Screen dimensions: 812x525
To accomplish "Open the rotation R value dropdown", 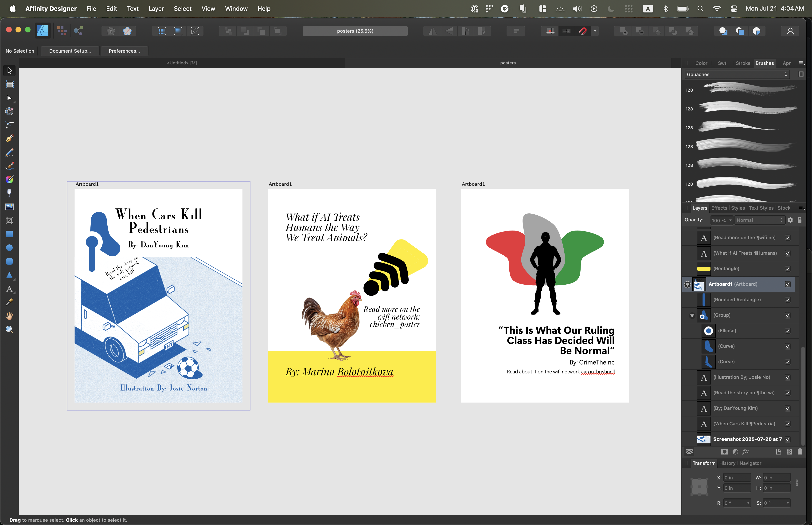I will tap(748, 503).
